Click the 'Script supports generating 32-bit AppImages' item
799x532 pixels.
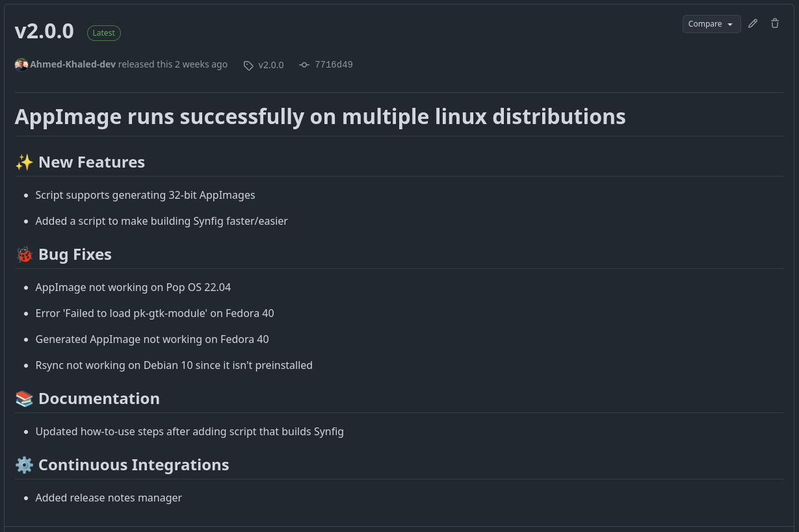pos(145,195)
